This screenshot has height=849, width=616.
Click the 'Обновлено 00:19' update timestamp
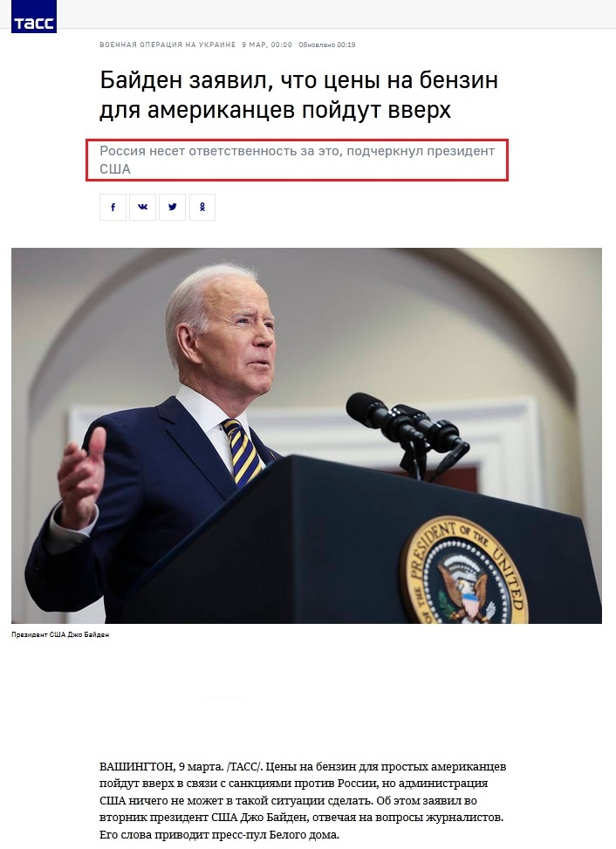[x=327, y=45]
